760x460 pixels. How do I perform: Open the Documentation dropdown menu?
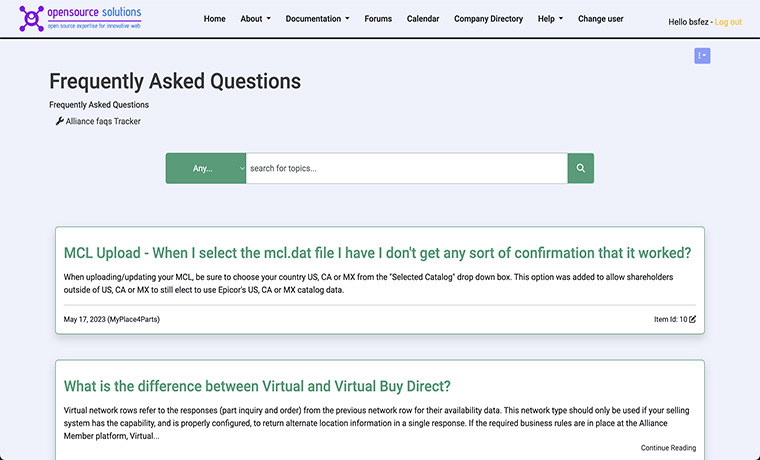(x=317, y=19)
